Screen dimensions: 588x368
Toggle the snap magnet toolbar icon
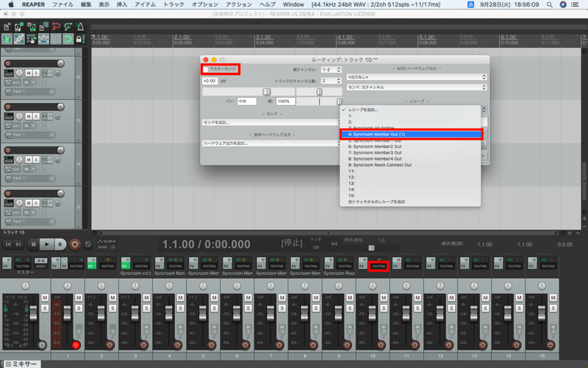(x=68, y=39)
